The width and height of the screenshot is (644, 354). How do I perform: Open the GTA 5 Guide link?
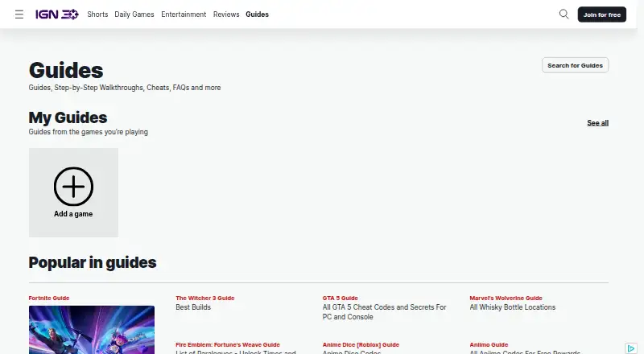340,298
